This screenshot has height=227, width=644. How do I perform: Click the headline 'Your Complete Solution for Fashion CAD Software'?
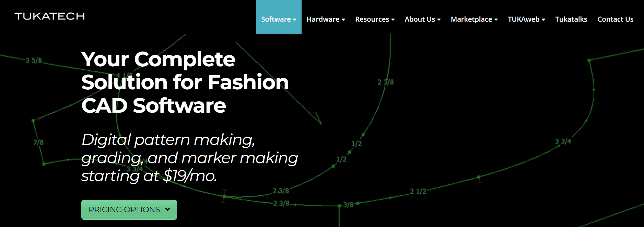click(x=185, y=82)
